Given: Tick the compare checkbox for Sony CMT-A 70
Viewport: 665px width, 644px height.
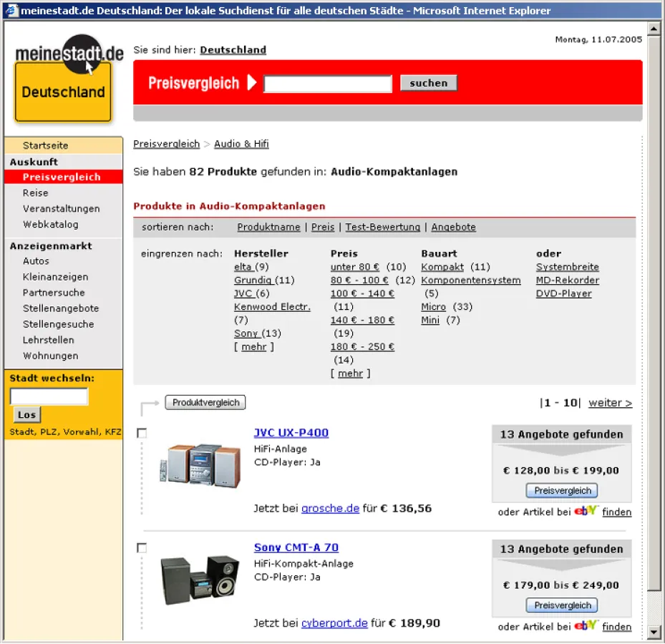Looking at the screenshot, I should [142, 548].
